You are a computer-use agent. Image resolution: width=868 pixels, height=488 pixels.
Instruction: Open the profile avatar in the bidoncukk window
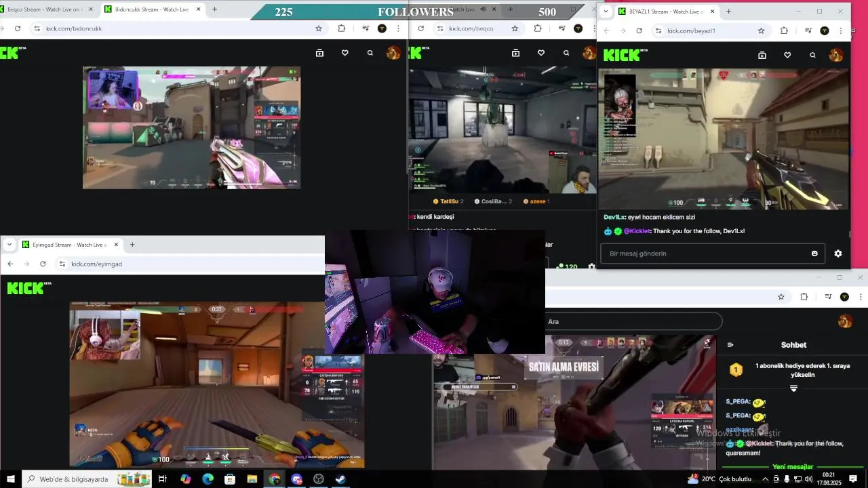pyautogui.click(x=394, y=53)
